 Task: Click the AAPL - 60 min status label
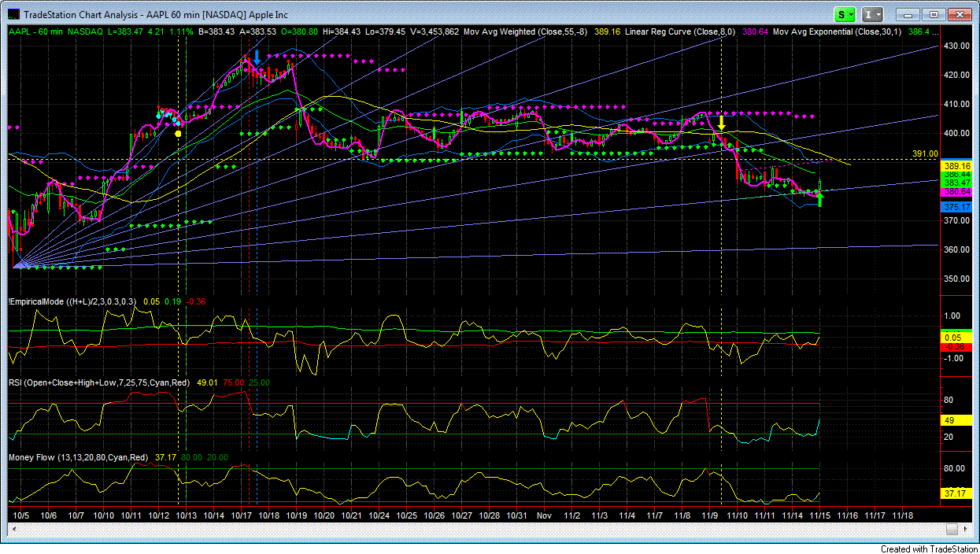[x=35, y=32]
